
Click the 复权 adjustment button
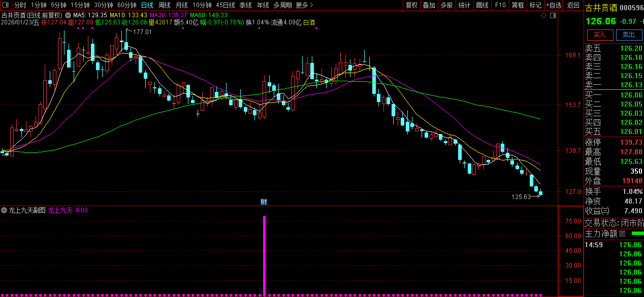click(x=411, y=5)
